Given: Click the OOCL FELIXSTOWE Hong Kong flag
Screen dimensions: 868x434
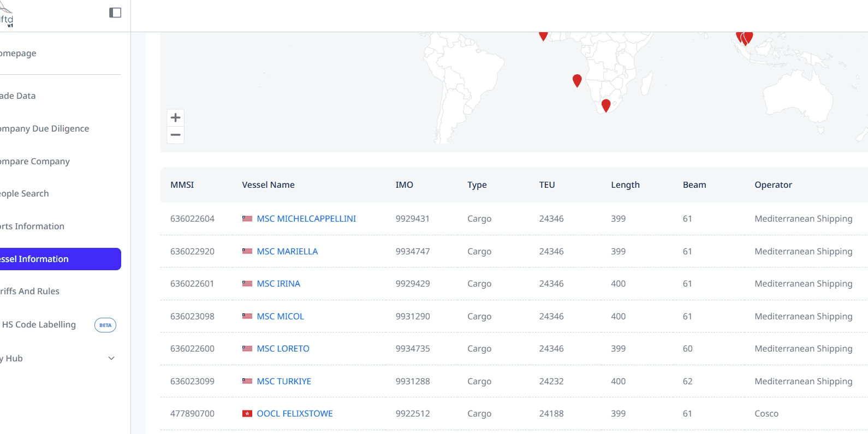Looking at the screenshot, I should (x=247, y=413).
